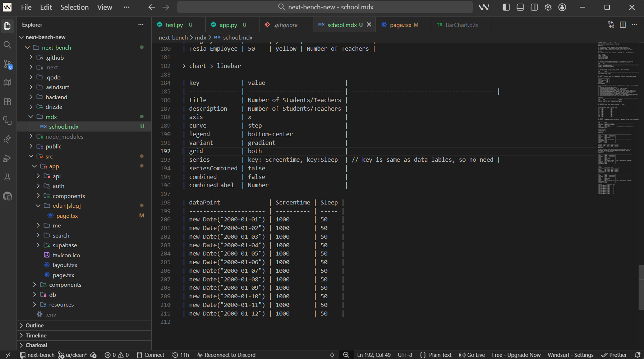644x359 pixels.
Task: Switch to the page.tsx tab
Action: [x=400, y=25]
